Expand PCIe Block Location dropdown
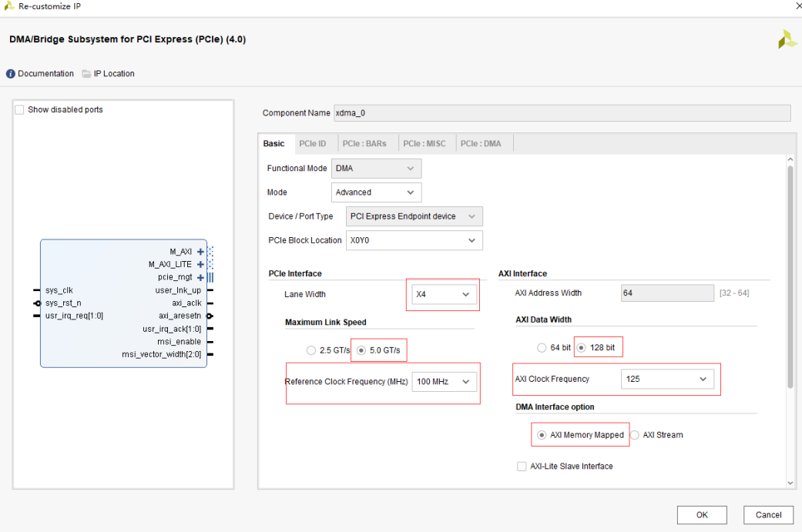802x532 pixels. [x=414, y=240]
